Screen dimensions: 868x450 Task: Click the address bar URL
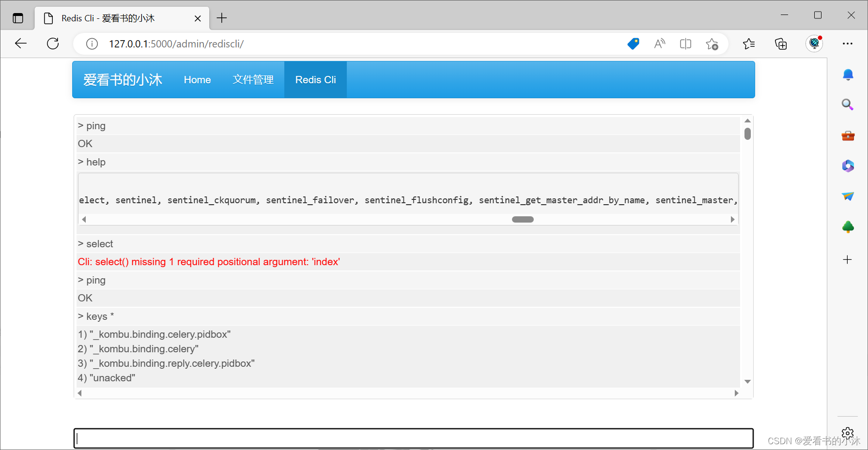(x=176, y=44)
